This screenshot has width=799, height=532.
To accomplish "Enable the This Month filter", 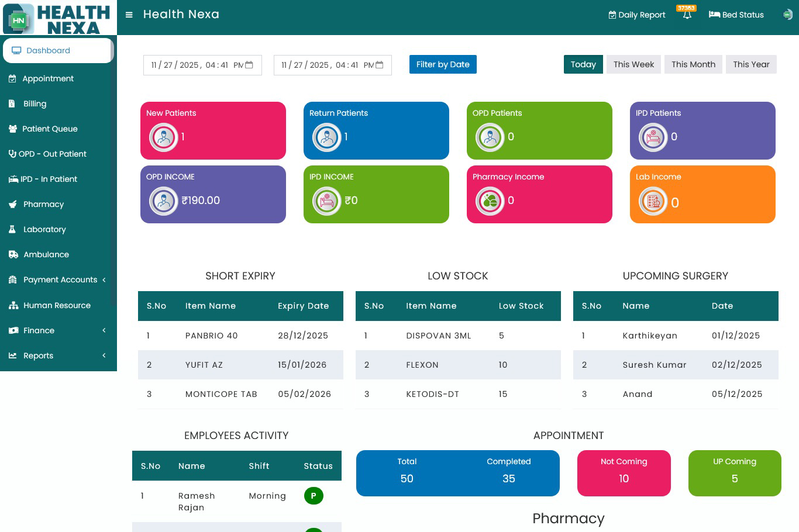I will click(x=693, y=64).
